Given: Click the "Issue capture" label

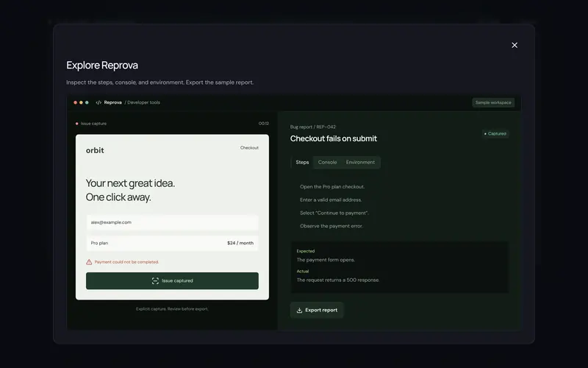Looking at the screenshot, I should click(x=93, y=124).
